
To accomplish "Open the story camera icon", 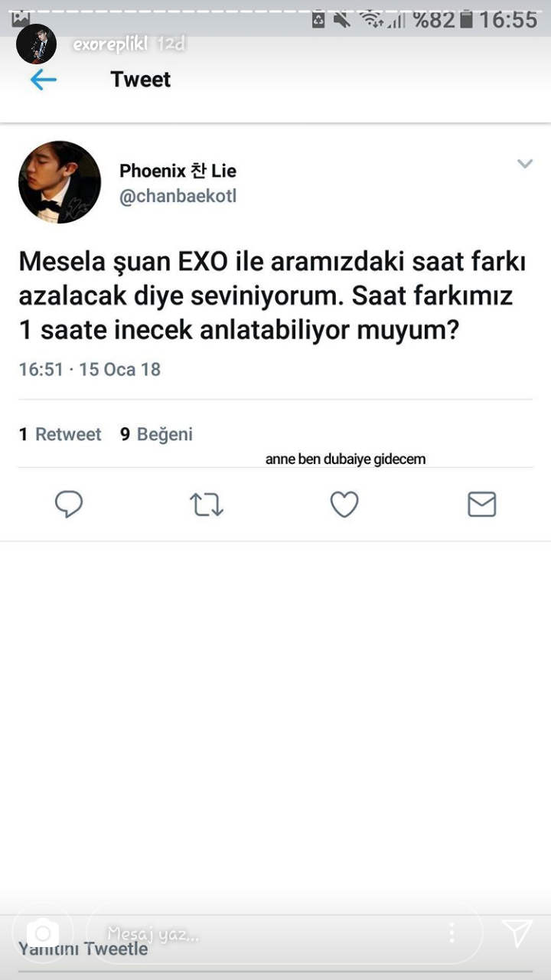I will click(43, 933).
